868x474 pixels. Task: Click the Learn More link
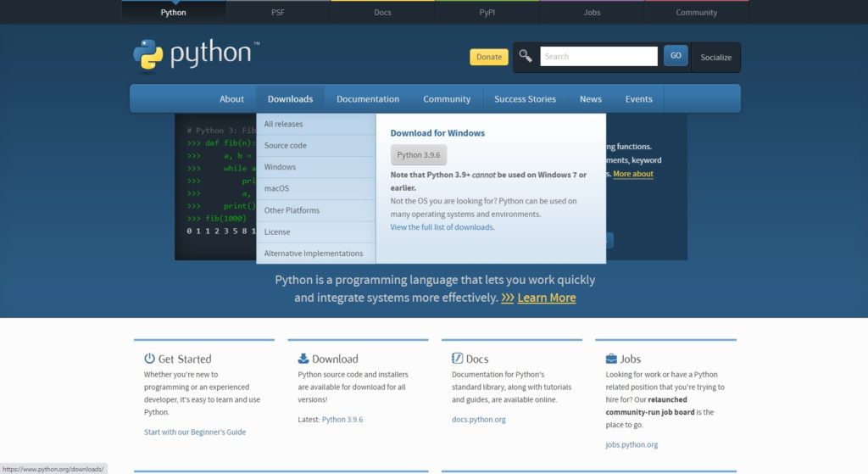(547, 298)
